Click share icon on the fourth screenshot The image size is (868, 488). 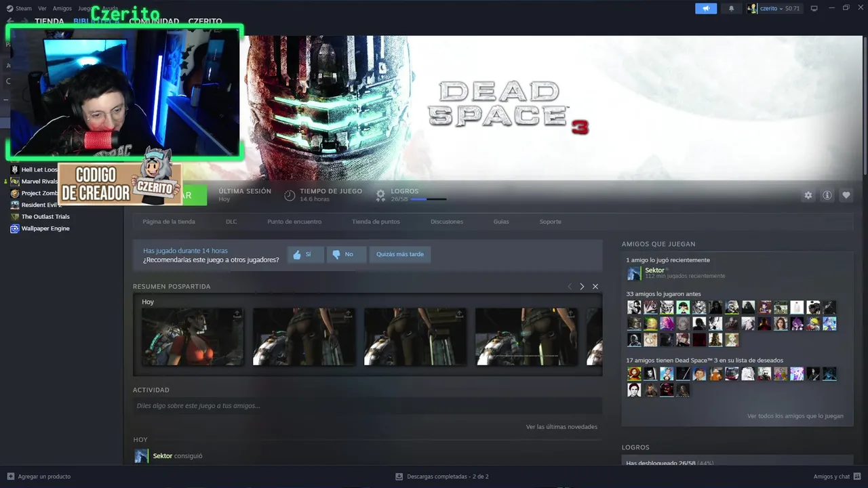[x=570, y=314]
